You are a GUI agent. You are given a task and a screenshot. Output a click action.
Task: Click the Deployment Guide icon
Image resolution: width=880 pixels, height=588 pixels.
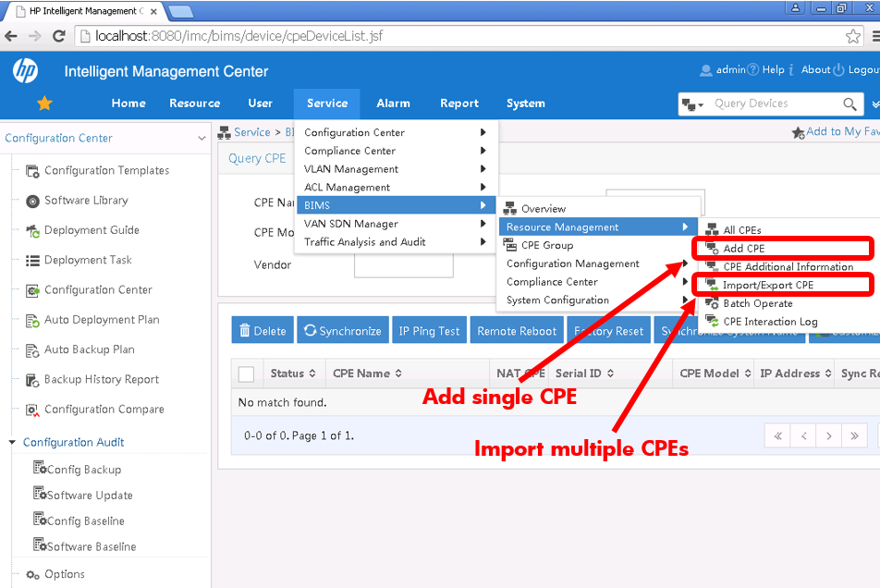(x=32, y=230)
